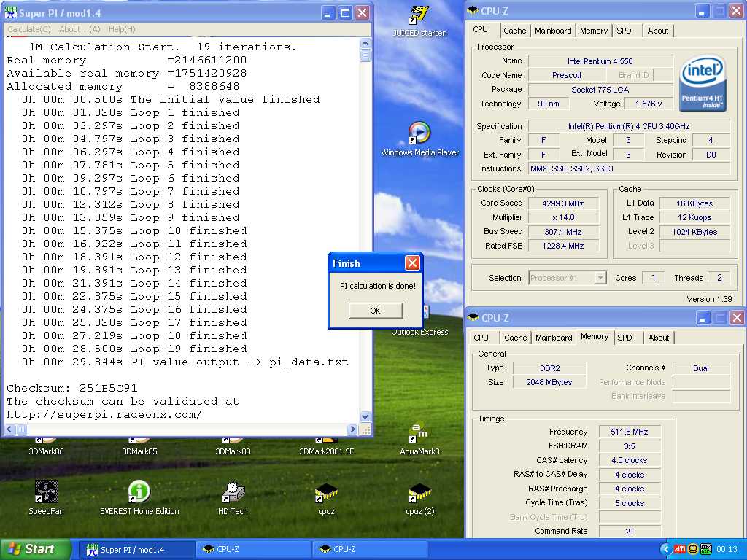This screenshot has height=560, width=747.
Task: Open the cpuz desktop shortcut
Action: coord(326,497)
